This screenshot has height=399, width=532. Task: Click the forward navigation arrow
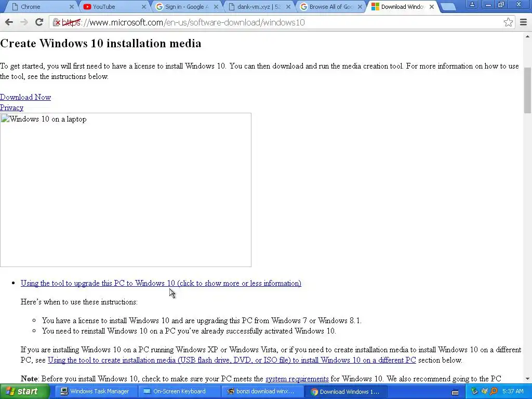[24, 22]
